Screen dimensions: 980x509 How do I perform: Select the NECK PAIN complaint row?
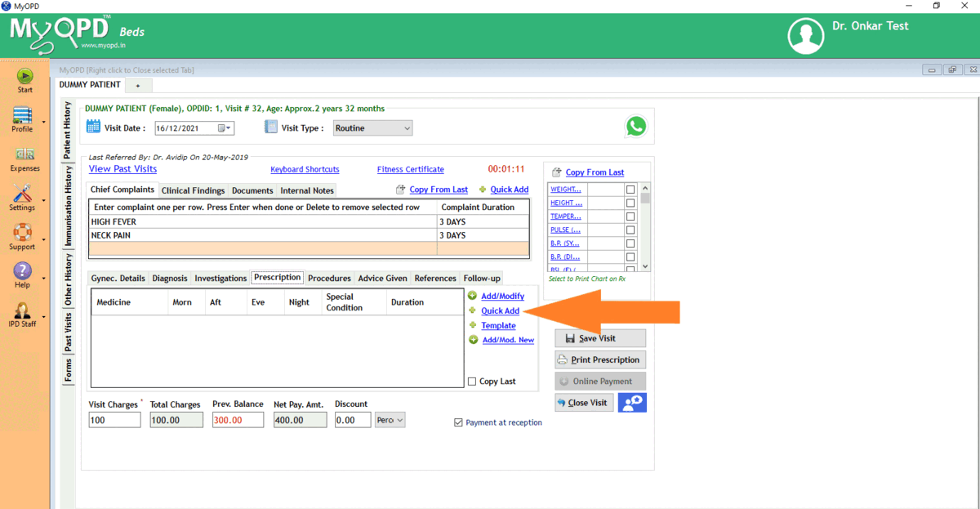(310, 235)
